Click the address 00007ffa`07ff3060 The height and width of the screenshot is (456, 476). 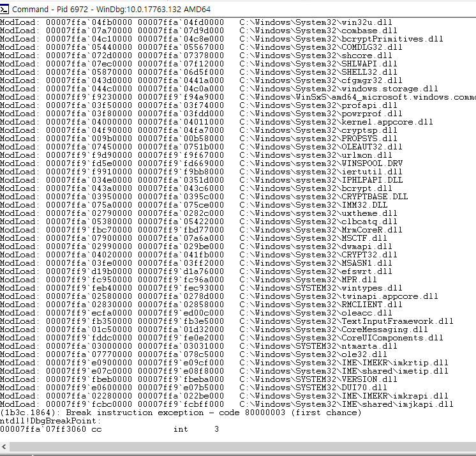pyautogui.click(x=43, y=429)
